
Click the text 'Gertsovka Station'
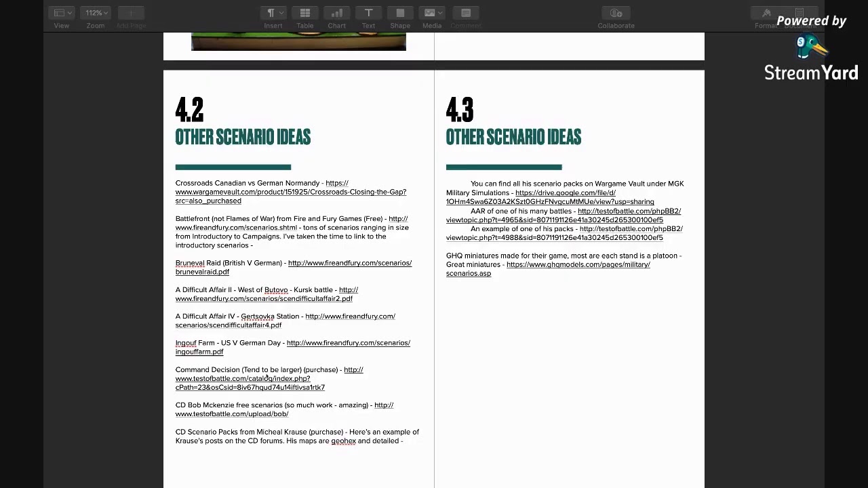coord(270,316)
